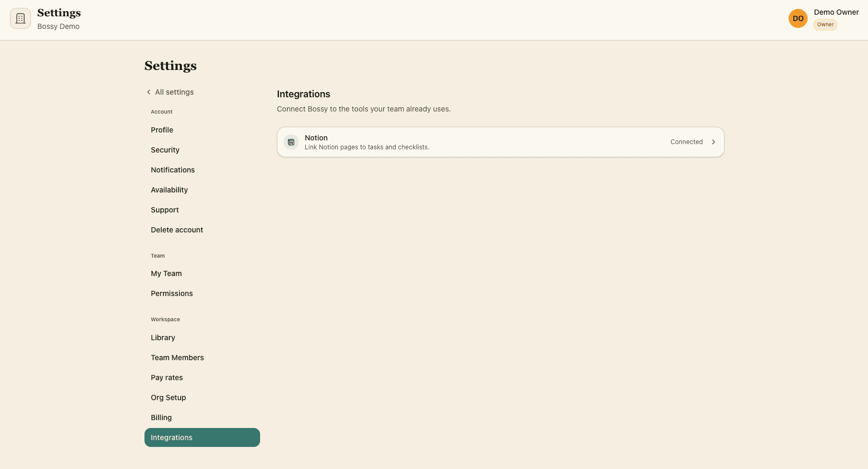Click the Owner role badge

tap(825, 25)
